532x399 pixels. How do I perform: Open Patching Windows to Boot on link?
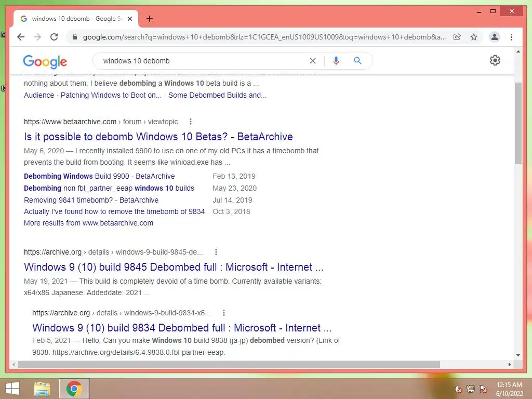(x=111, y=96)
